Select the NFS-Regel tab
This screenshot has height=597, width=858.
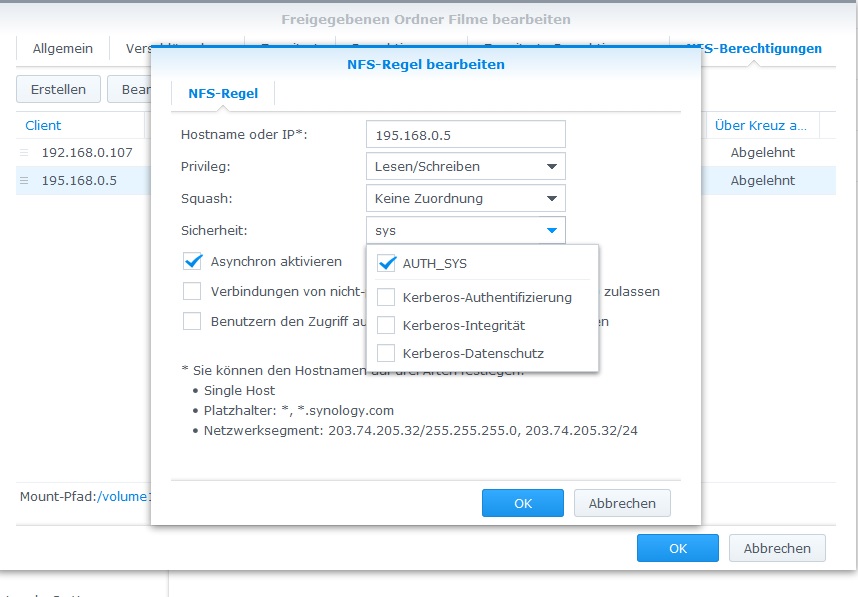[x=223, y=93]
